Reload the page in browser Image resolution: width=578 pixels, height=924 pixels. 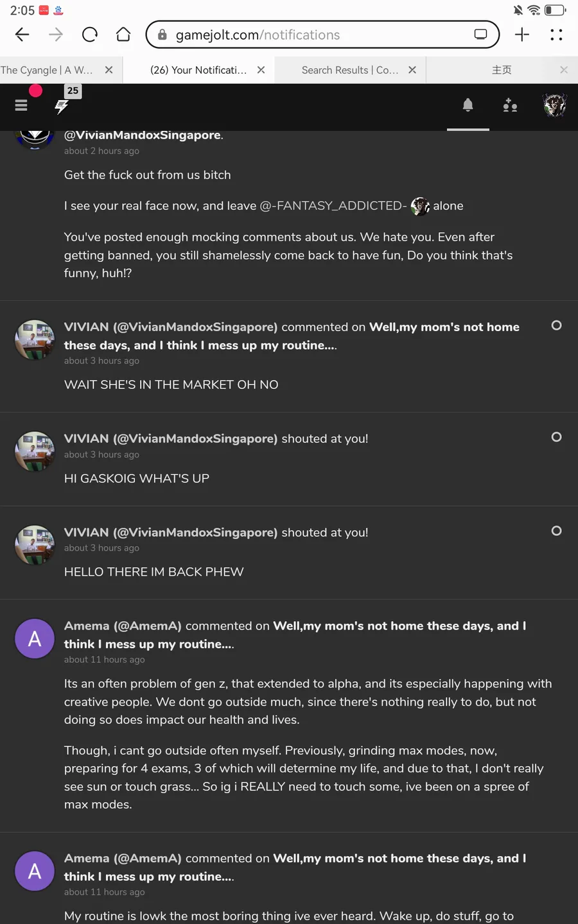click(x=90, y=35)
